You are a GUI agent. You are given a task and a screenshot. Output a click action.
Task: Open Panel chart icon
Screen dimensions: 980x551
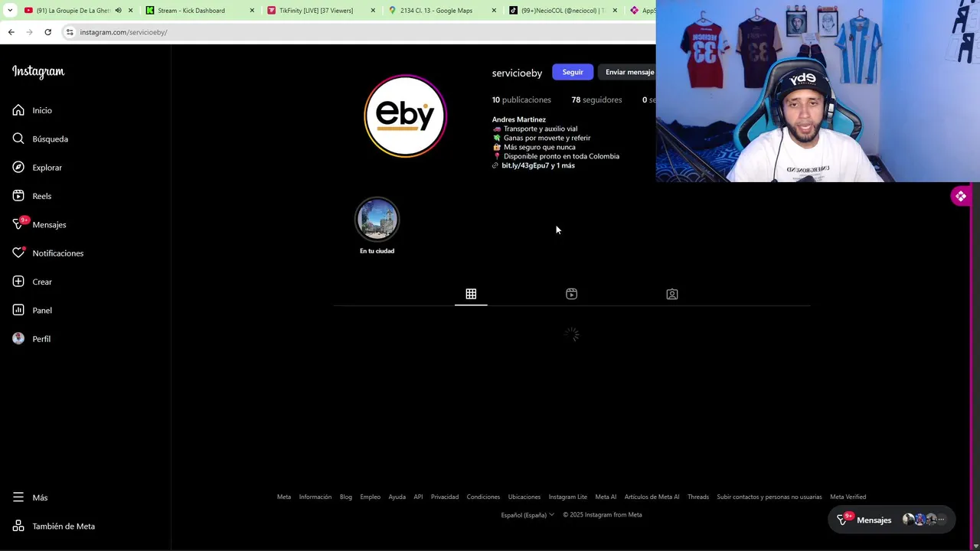(18, 310)
